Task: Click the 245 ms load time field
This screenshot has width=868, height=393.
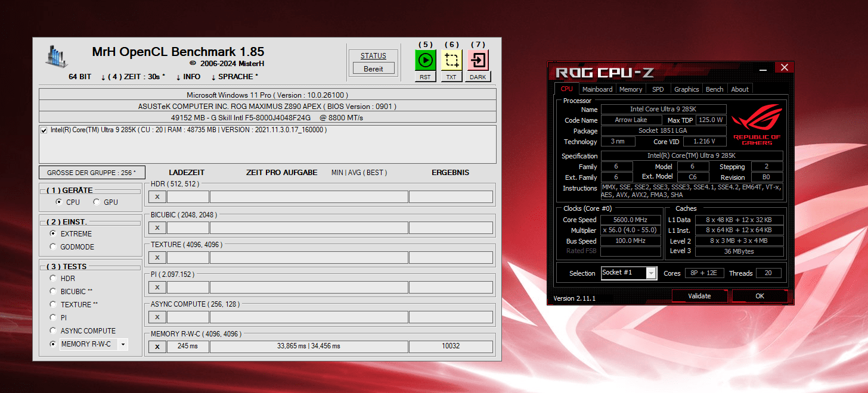Action: pyautogui.click(x=188, y=346)
